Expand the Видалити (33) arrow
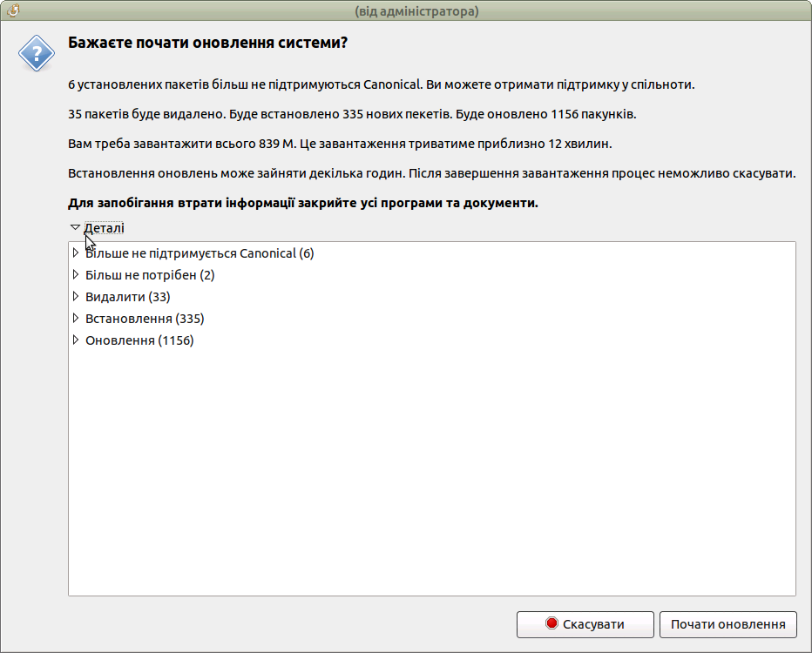Viewport: 812px width, 653px height. [x=76, y=297]
